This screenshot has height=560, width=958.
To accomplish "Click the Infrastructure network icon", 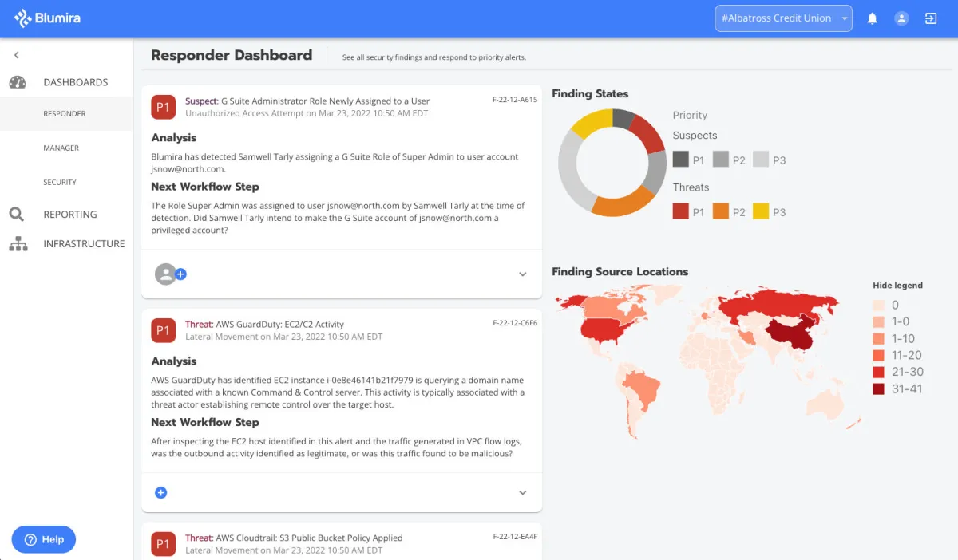I will [x=18, y=244].
